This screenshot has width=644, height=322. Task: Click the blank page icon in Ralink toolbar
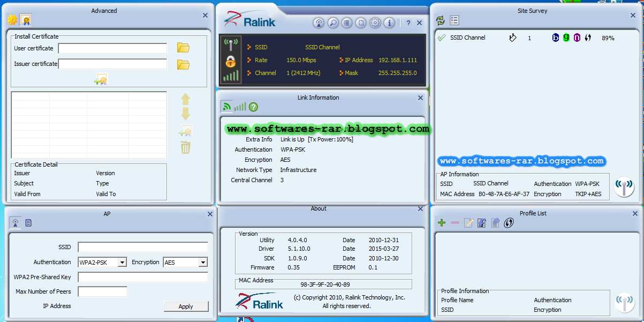361,23
